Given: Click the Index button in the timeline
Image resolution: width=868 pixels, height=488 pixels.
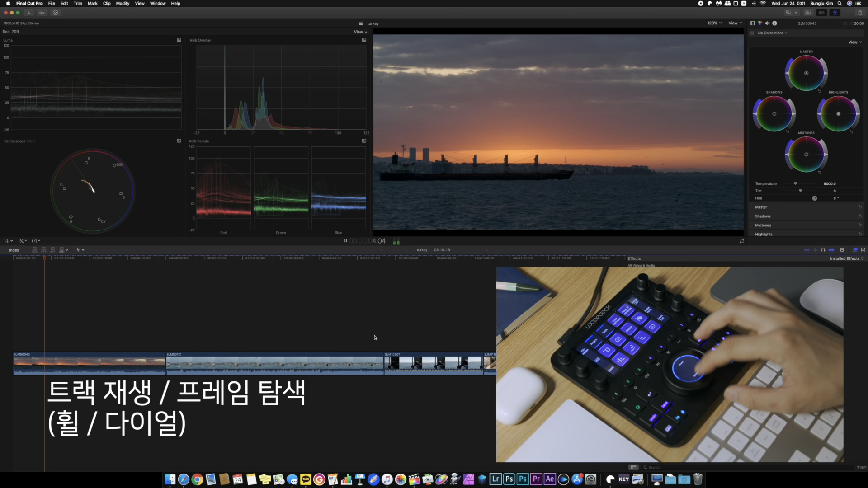Looking at the screenshot, I should tap(14, 250).
